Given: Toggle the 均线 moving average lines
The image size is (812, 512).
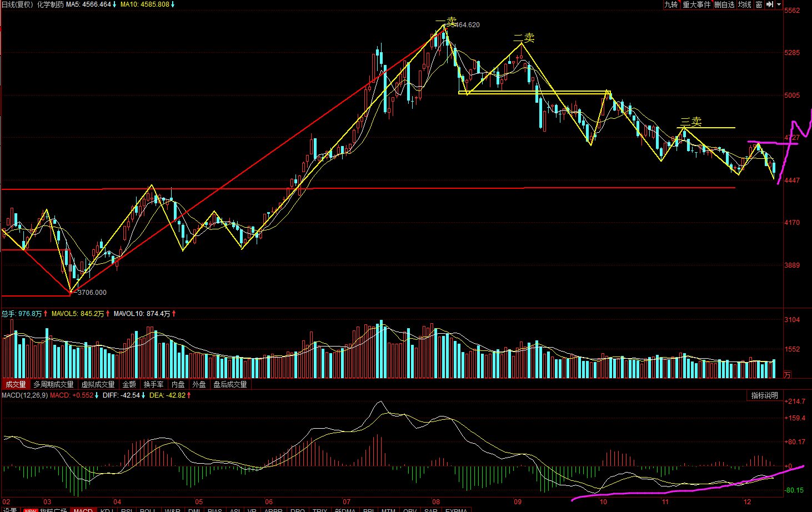Looking at the screenshot, I should tap(744, 4).
